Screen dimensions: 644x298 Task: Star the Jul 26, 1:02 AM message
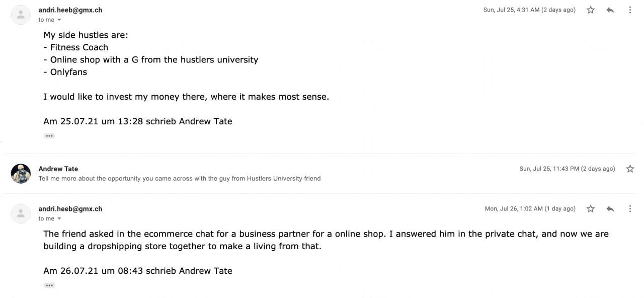(x=591, y=209)
